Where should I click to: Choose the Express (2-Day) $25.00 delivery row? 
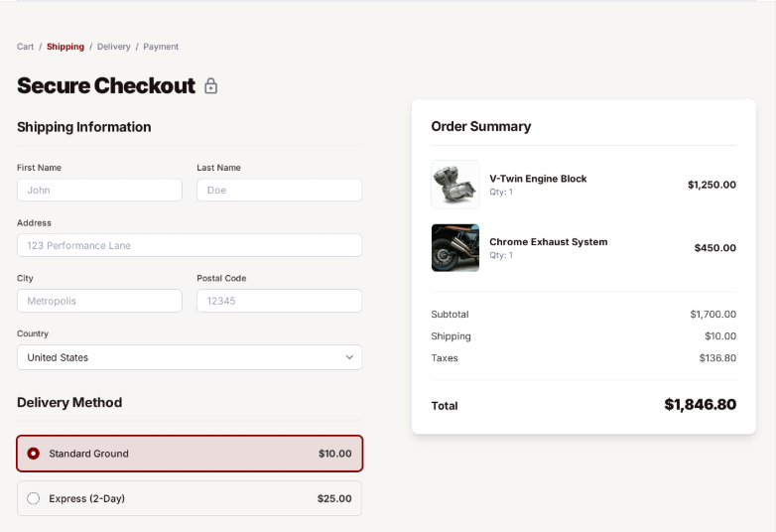tap(189, 498)
